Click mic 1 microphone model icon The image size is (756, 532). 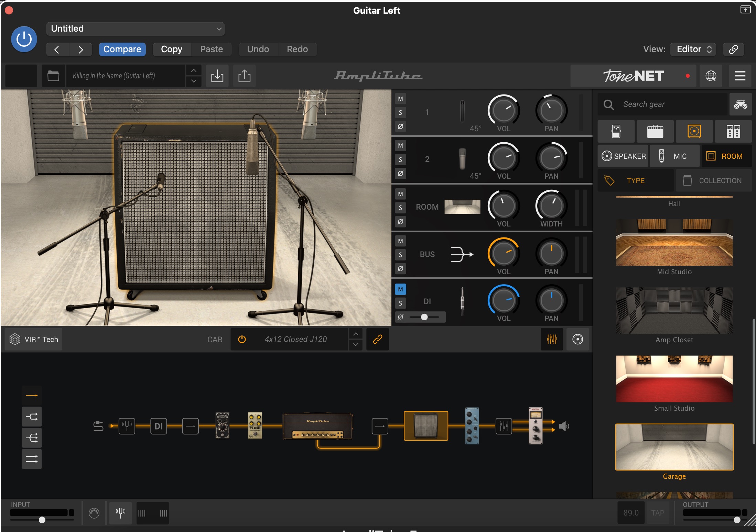(x=462, y=111)
